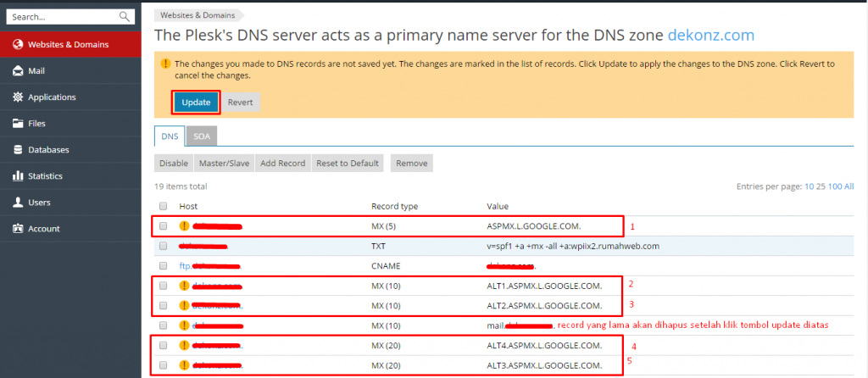Set entries per page to 25
Screen dimensions: 868x378
pyautogui.click(x=821, y=186)
